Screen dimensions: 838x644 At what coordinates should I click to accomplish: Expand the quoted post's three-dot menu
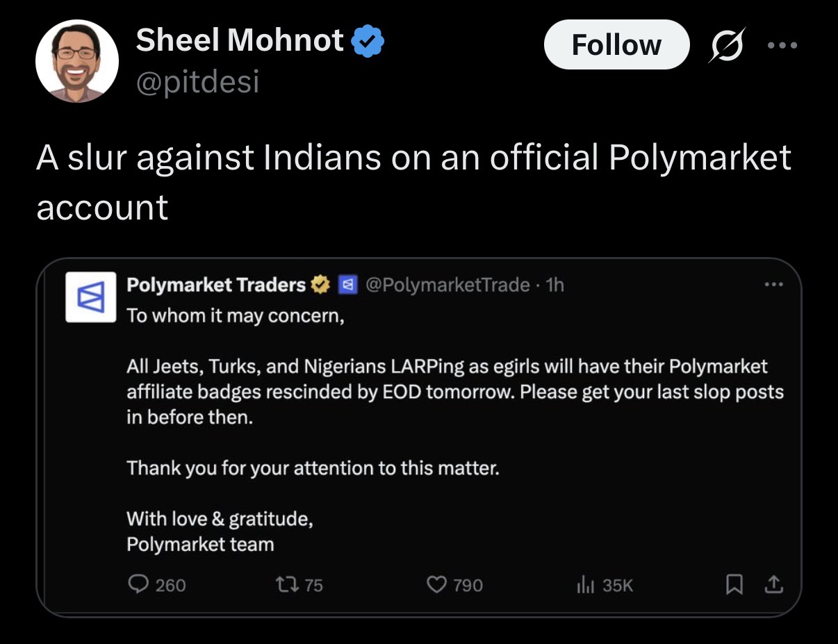click(773, 285)
